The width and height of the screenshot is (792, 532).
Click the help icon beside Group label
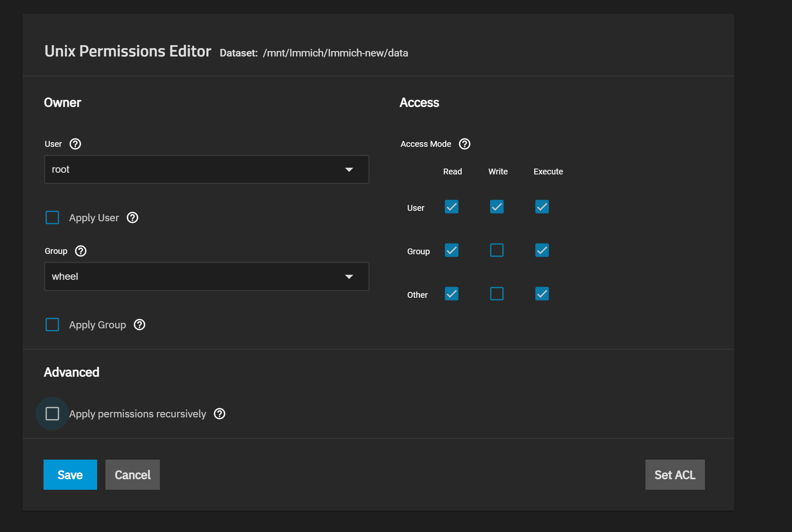81,251
